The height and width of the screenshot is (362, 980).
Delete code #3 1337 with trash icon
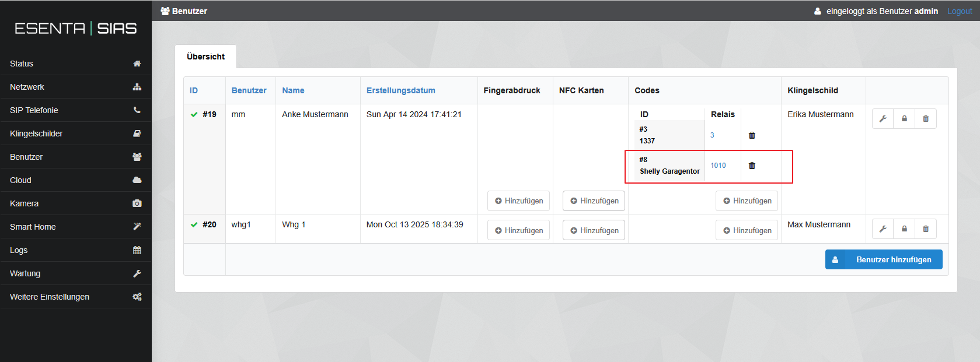[752, 135]
